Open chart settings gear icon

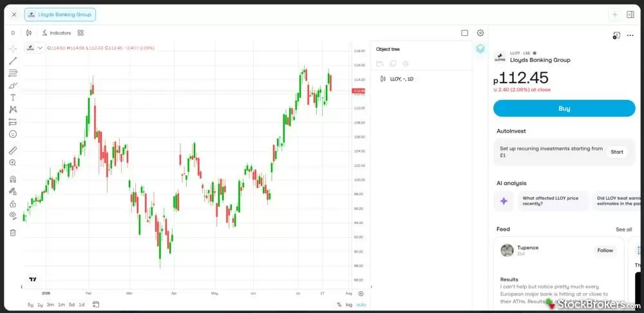[480, 33]
